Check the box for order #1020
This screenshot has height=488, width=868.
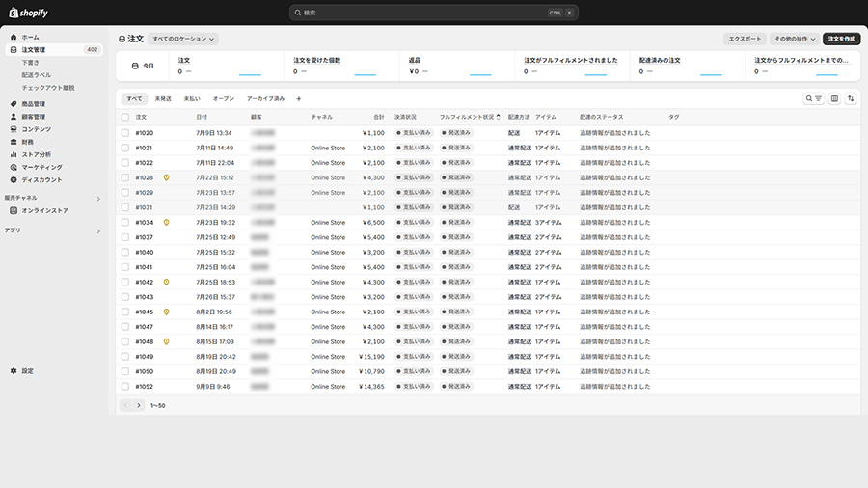pyautogui.click(x=125, y=133)
